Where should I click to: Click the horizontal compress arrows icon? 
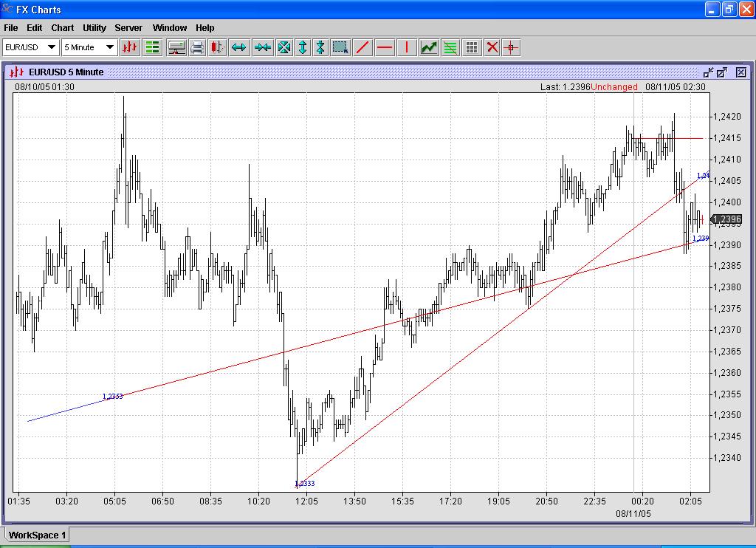click(262, 47)
